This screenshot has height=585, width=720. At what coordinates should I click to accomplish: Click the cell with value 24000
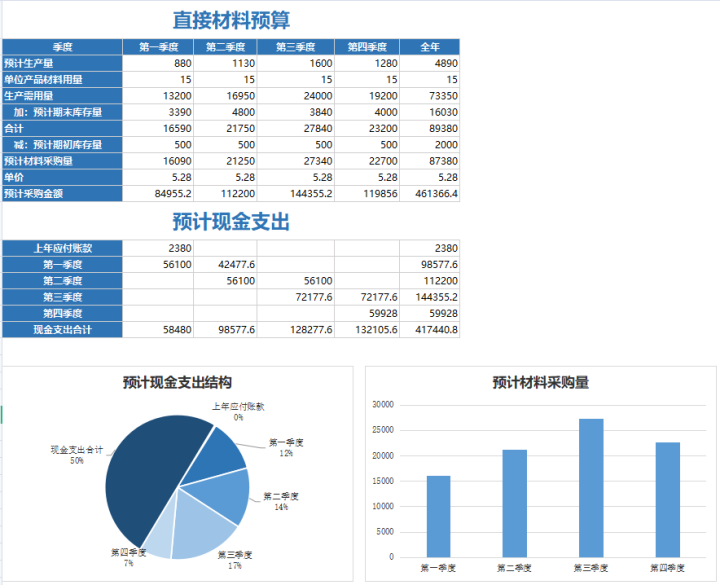(296, 96)
